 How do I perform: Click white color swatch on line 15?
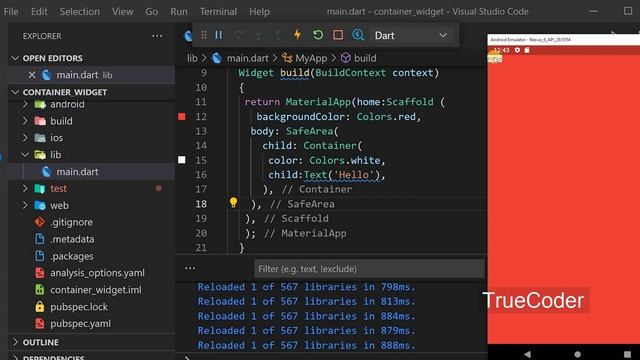click(182, 160)
